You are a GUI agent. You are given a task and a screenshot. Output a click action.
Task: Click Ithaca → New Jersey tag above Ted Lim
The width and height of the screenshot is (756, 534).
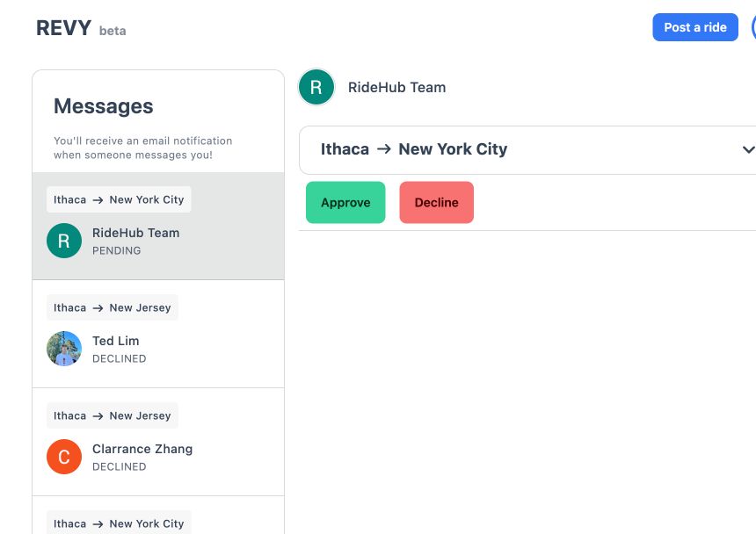(113, 307)
